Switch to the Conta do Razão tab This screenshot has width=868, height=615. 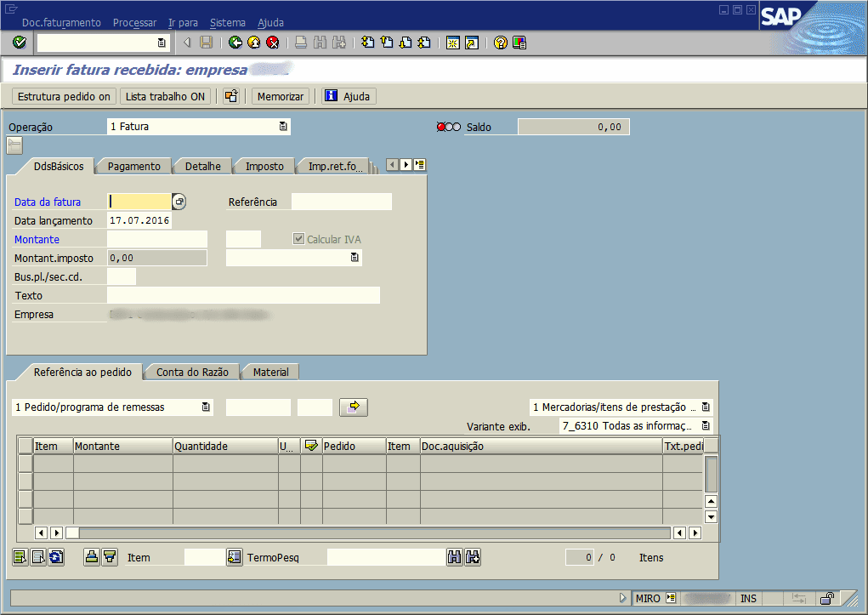pyautogui.click(x=192, y=373)
